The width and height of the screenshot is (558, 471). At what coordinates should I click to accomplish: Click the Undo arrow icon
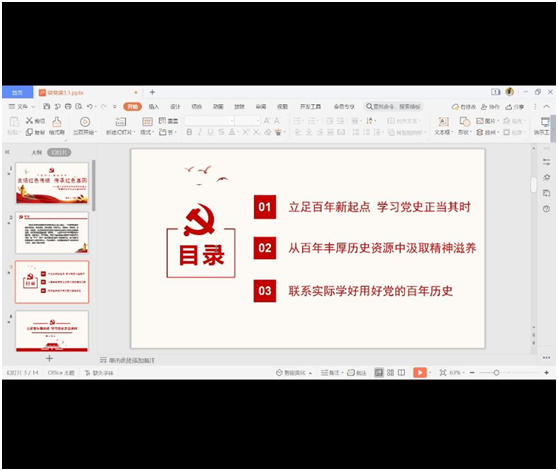click(90, 106)
